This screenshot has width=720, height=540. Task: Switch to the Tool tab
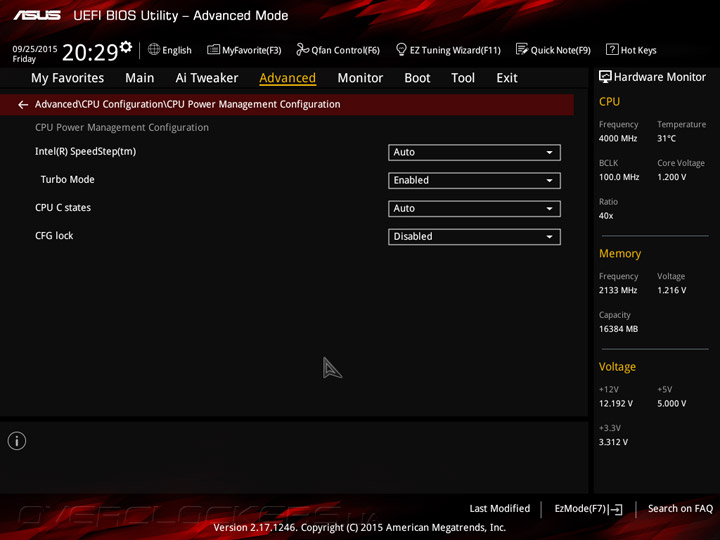[463, 78]
